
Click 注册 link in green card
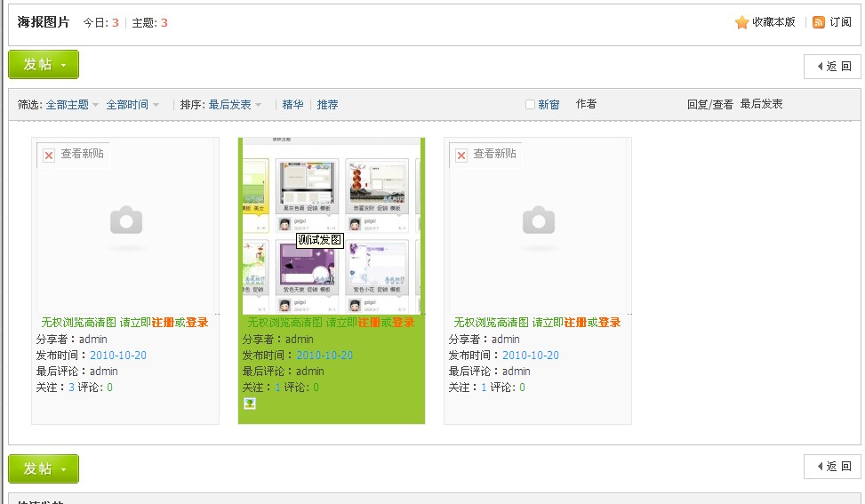(x=369, y=323)
